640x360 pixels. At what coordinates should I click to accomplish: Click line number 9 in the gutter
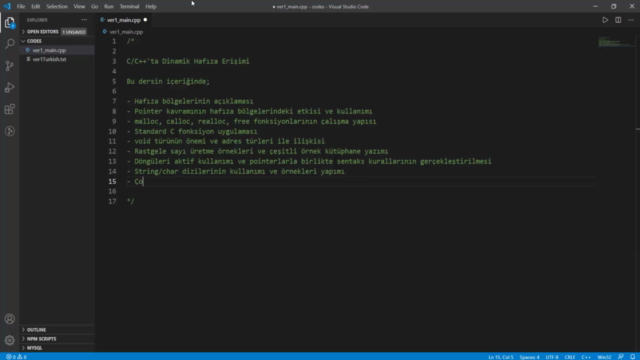click(x=114, y=122)
